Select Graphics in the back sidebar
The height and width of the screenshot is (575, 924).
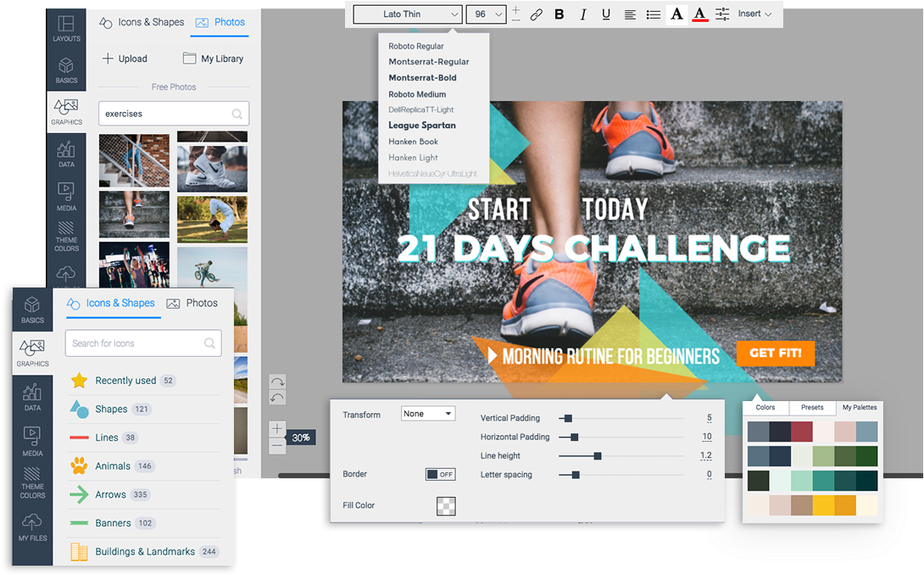coord(66,112)
